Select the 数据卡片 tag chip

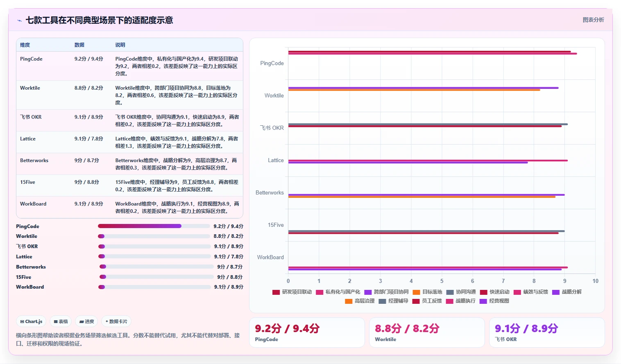coord(116,321)
